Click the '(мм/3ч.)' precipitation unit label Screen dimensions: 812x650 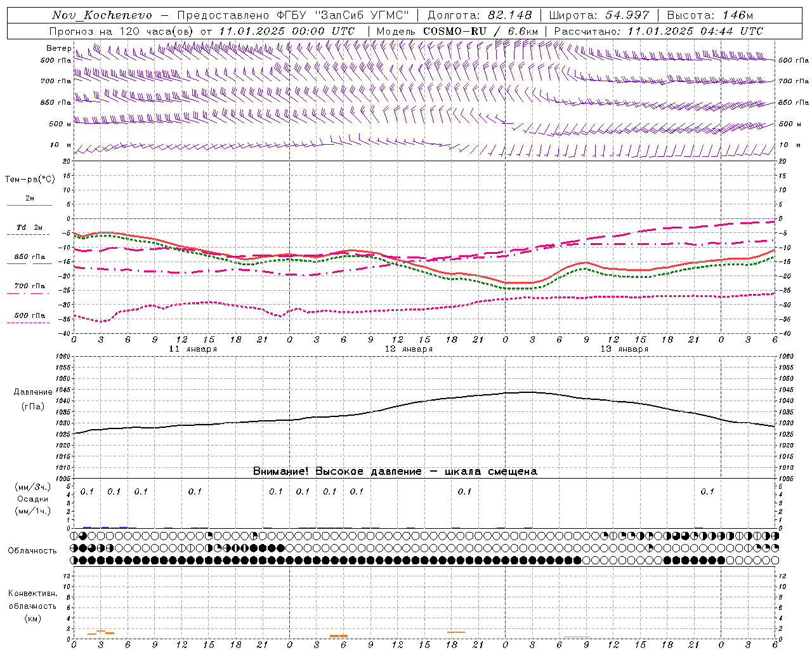point(33,487)
